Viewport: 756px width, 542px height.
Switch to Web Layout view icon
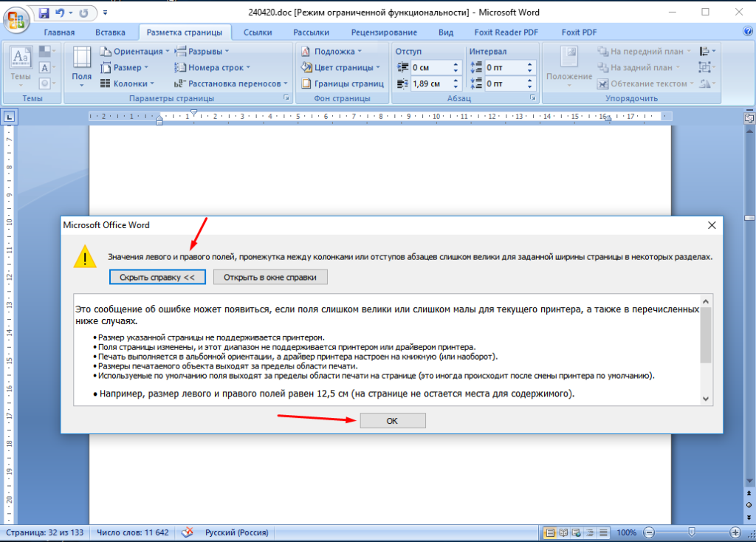pos(576,533)
